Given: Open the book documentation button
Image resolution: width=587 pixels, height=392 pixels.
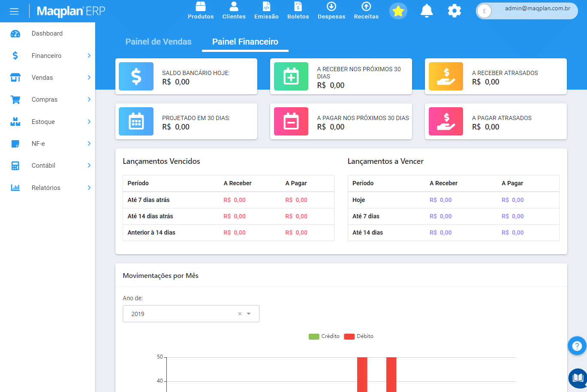Looking at the screenshot, I should tap(578, 378).
